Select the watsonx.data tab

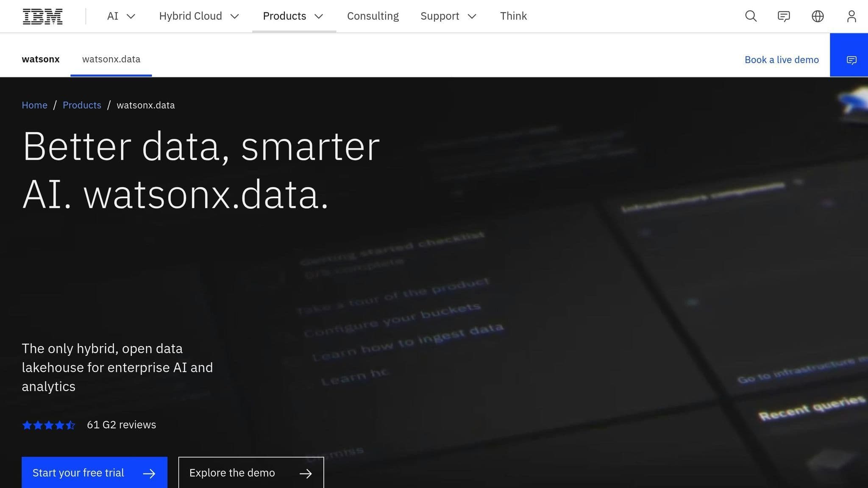[x=111, y=59]
